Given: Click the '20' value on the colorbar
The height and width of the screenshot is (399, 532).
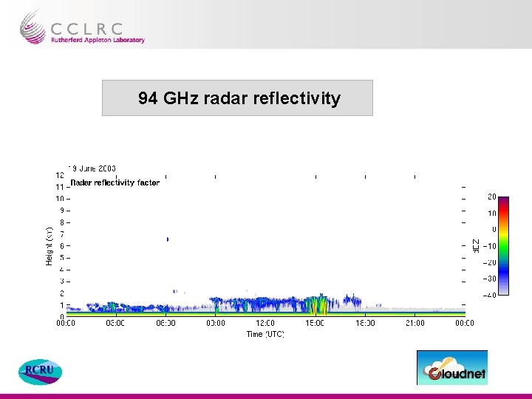Looking at the screenshot, I should 492,197.
